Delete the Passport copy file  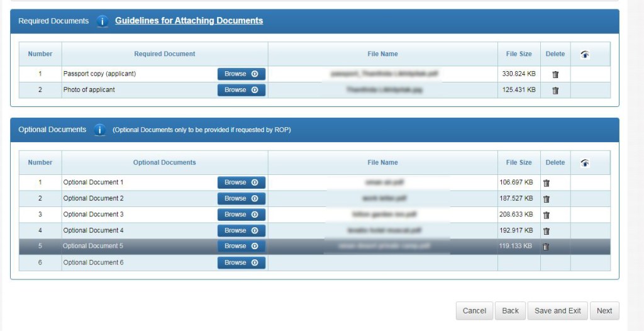555,74
